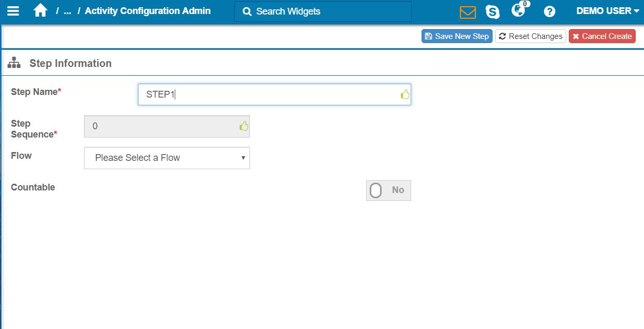Focus the Search Widgets box
Viewport: 644px width, 329px height.
pyautogui.click(x=323, y=11)
